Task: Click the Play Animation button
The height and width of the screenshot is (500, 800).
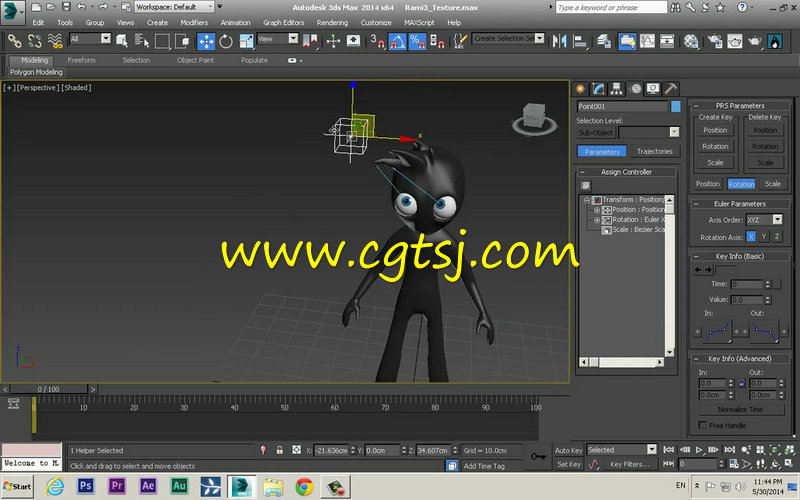Action: coord(699,449)
